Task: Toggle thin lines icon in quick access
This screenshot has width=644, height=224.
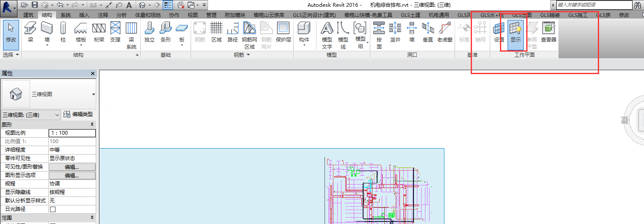Action: pyautogui.click(x=168, y=5)
